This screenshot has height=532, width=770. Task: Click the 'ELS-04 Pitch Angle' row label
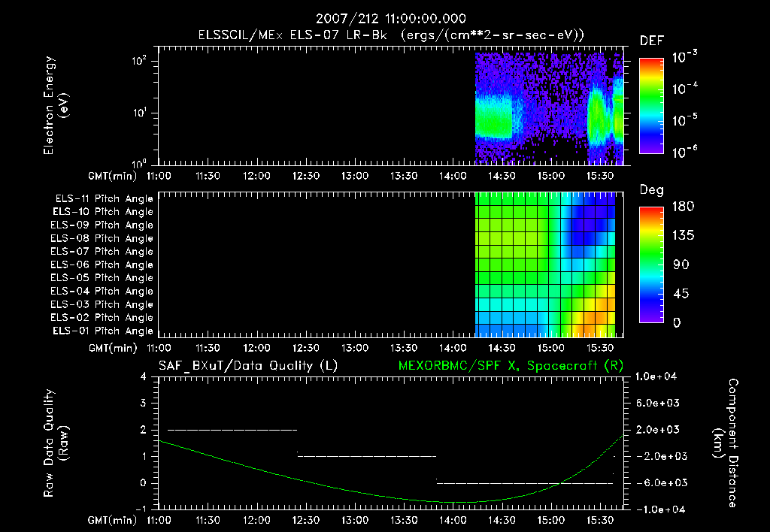tap(102, 292)
